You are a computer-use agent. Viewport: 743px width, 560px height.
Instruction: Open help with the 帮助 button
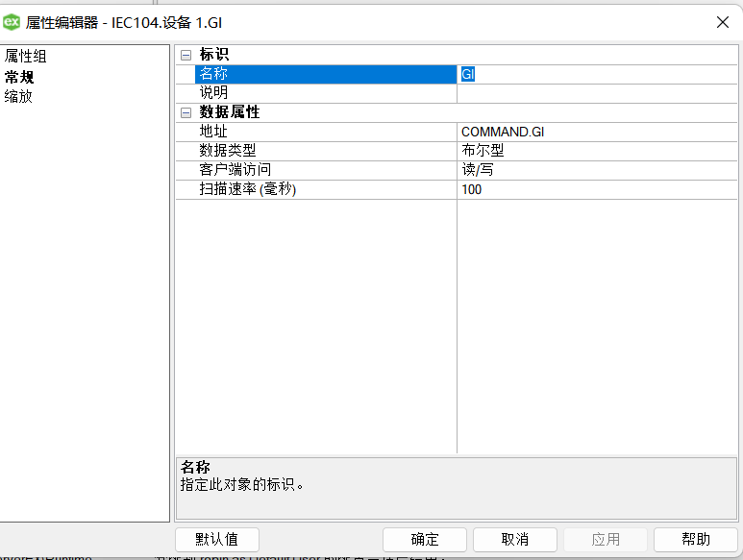[695, 539]
